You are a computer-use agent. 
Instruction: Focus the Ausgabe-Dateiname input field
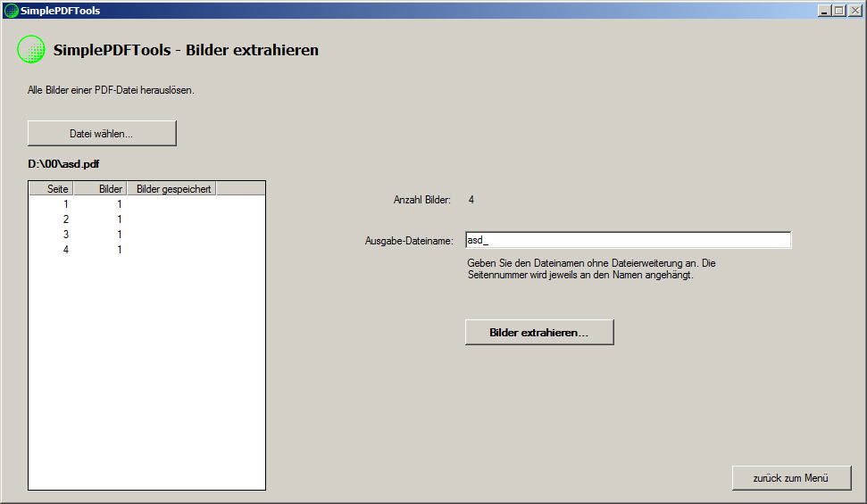(628, 240)
